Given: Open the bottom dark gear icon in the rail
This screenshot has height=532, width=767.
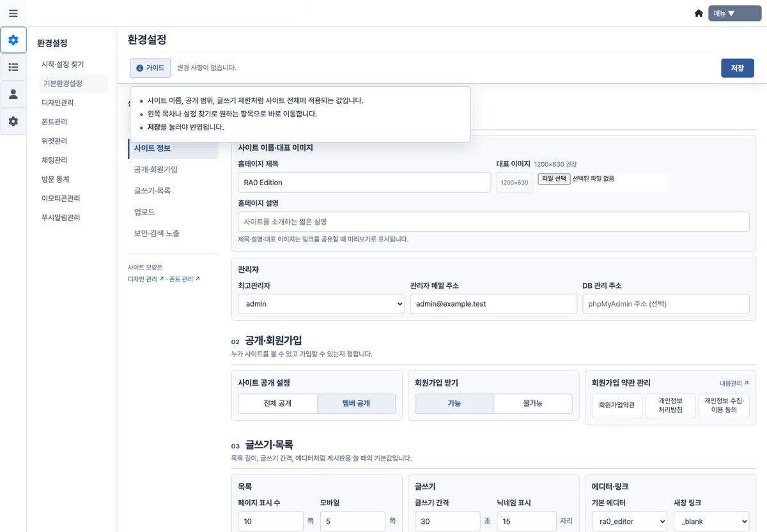Looking at the screenshot, I should 13,121.
